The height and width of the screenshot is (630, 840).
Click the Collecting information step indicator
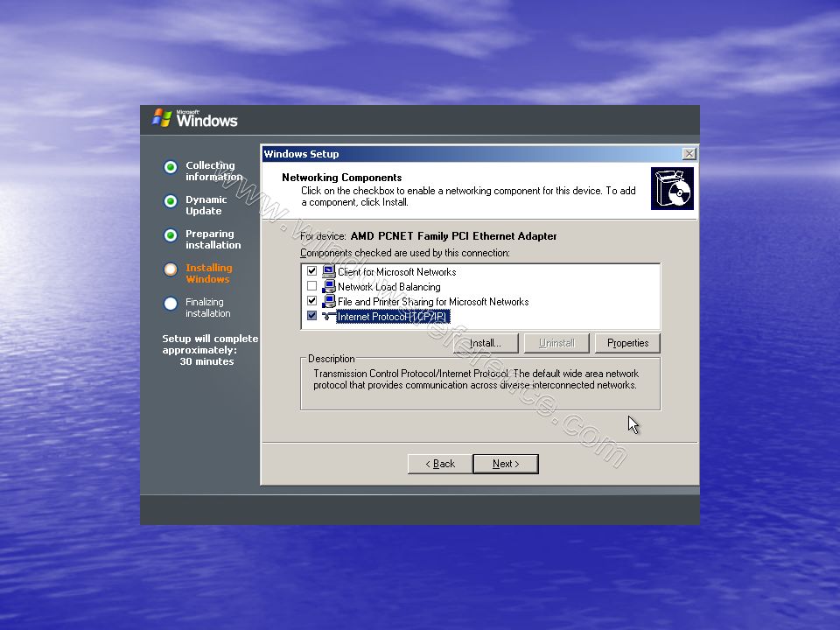[171, 167]
